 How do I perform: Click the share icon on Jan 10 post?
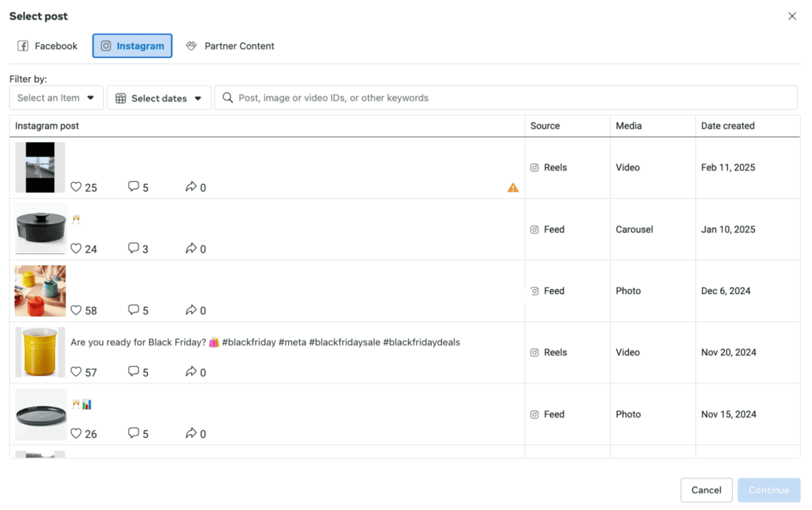click(x=191, y=248)
